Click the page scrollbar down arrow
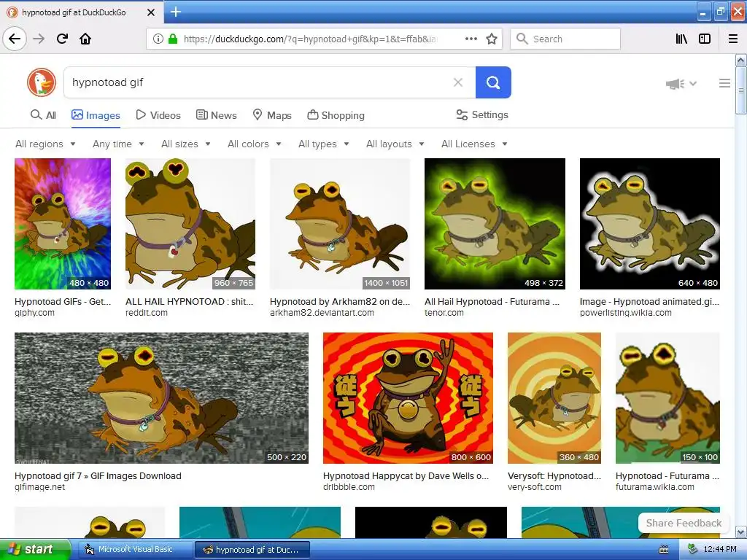 [x=740, y=532]
